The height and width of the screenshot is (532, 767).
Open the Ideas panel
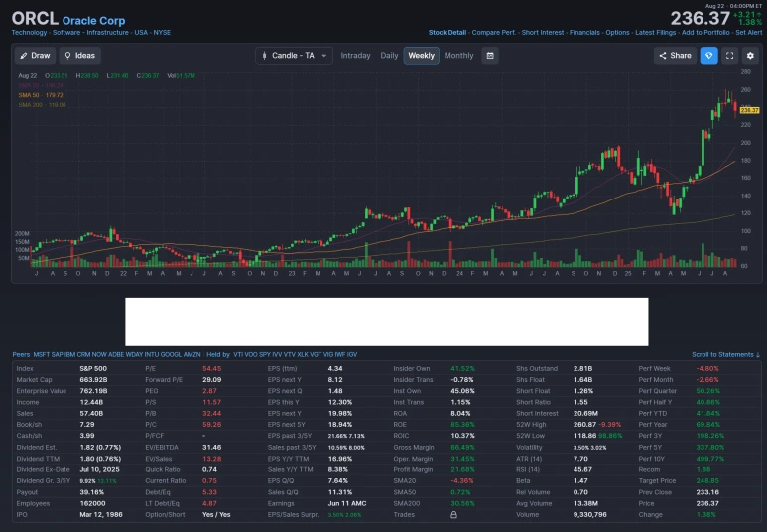pos(79,56)
